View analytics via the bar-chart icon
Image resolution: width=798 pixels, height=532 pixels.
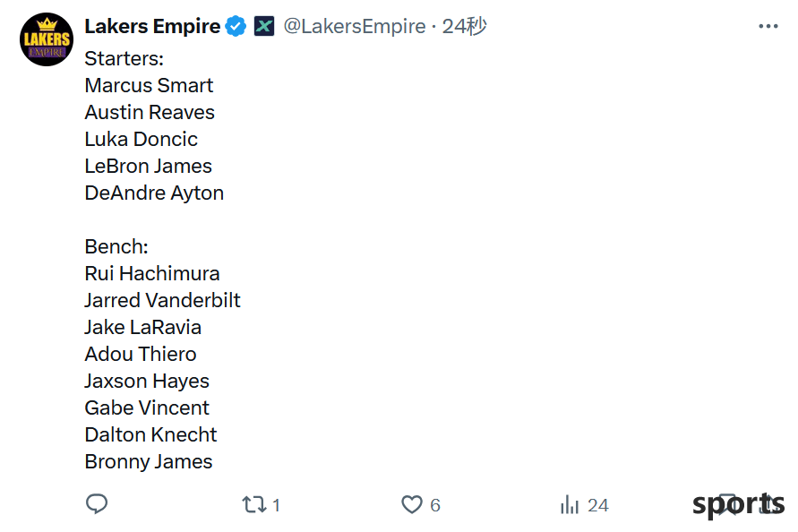[x=570, y=504]
